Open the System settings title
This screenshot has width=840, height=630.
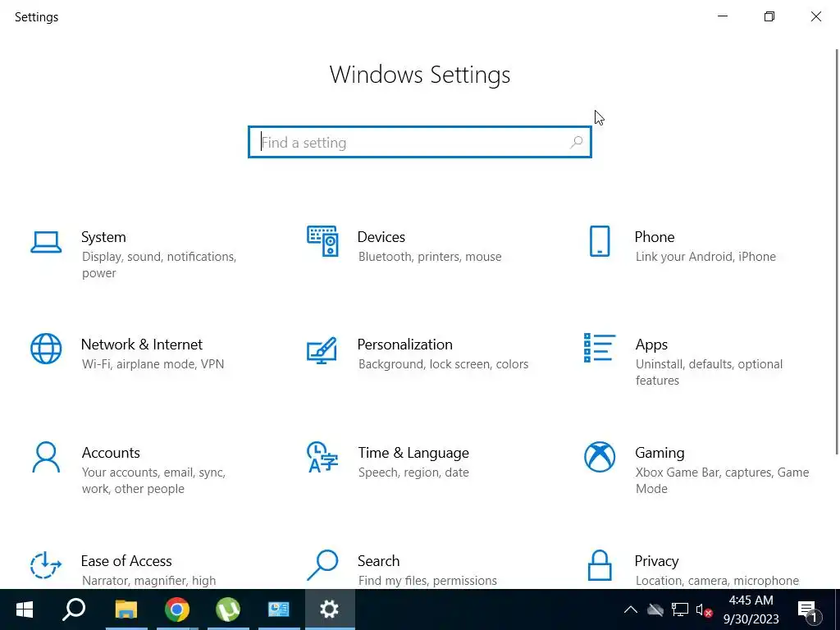(x=103, y=237)
